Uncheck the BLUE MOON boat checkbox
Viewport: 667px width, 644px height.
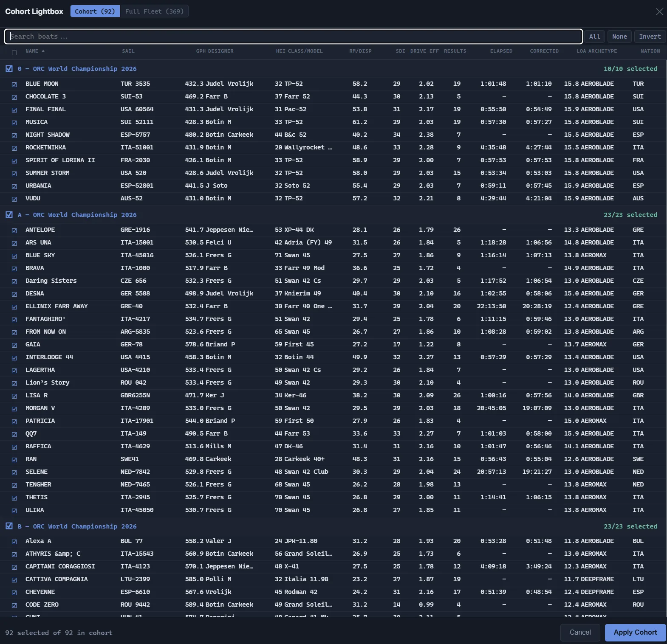tap(14, 84)
